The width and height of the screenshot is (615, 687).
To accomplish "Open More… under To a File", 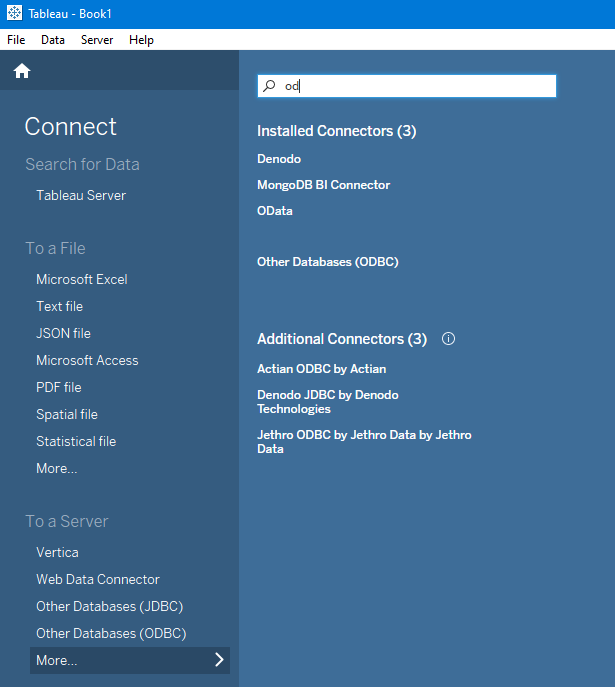I will [57, 468].
